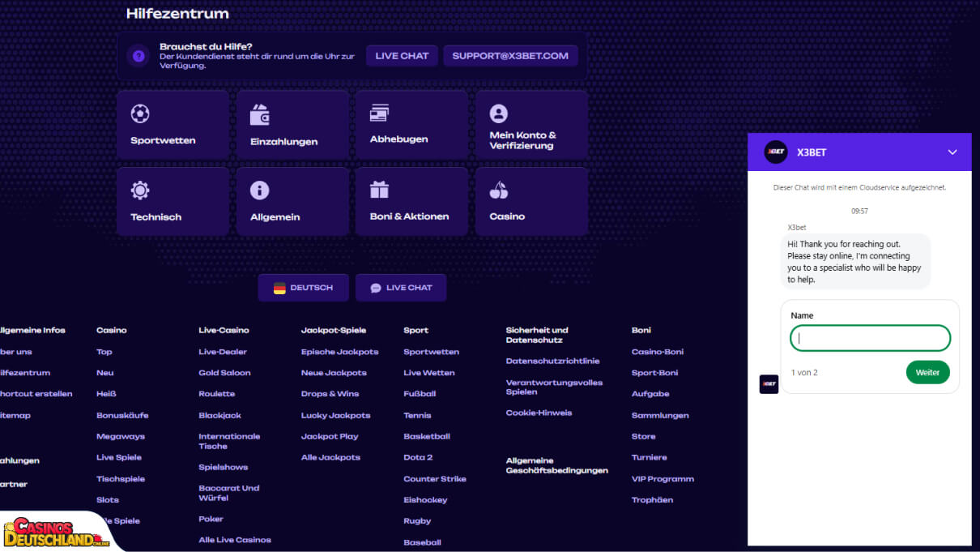Open Datenschutzrichtlinie link

[x=552, y=362]
